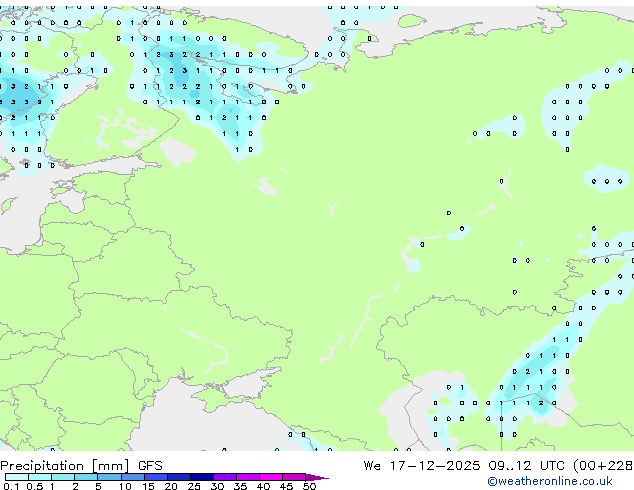Screen dimensions: 634x490
Task: Click the '10' legend scale label
Action: (125, 486)
